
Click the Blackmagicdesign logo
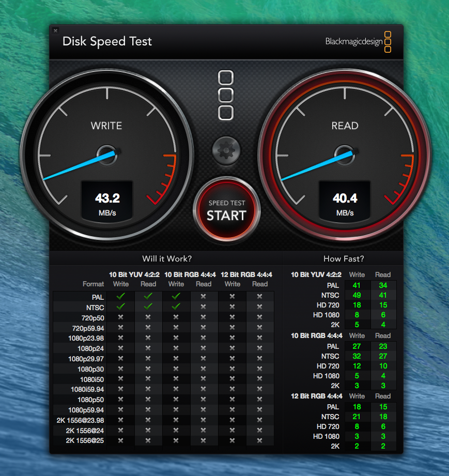coord(358,41)
